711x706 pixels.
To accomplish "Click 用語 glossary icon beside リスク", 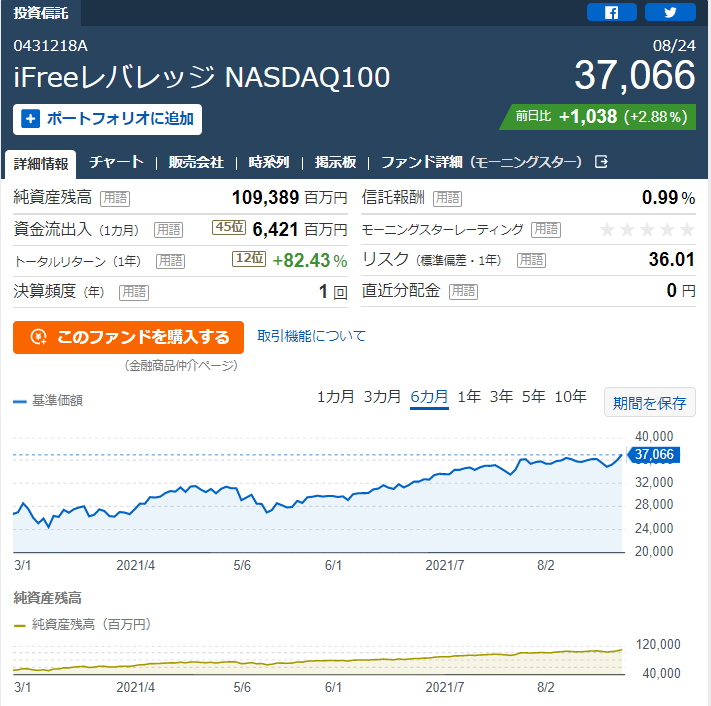I will tap(531, 260).
